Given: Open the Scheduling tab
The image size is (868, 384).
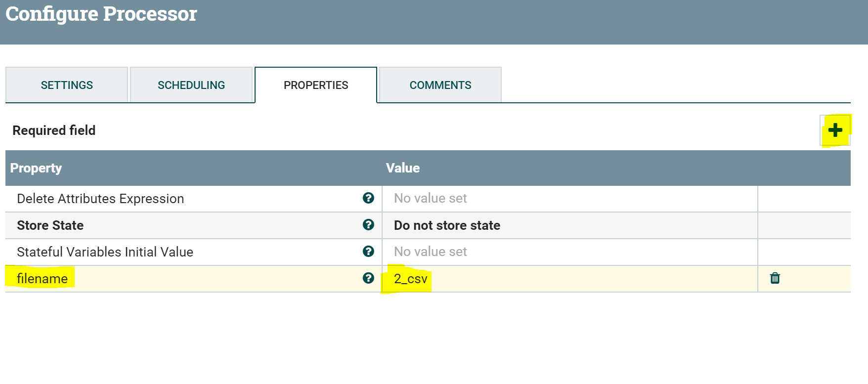Looking at the screenshot, I should click(x=191, y=85).
